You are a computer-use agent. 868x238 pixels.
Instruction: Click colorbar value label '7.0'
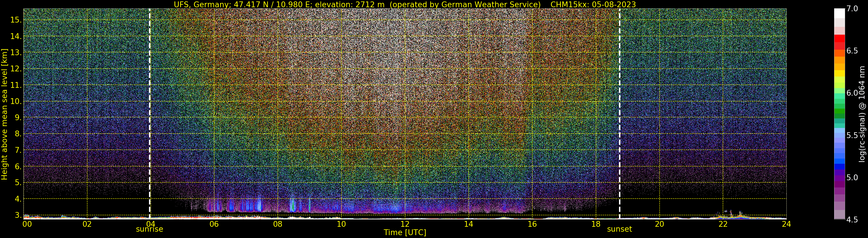(852, 9)
